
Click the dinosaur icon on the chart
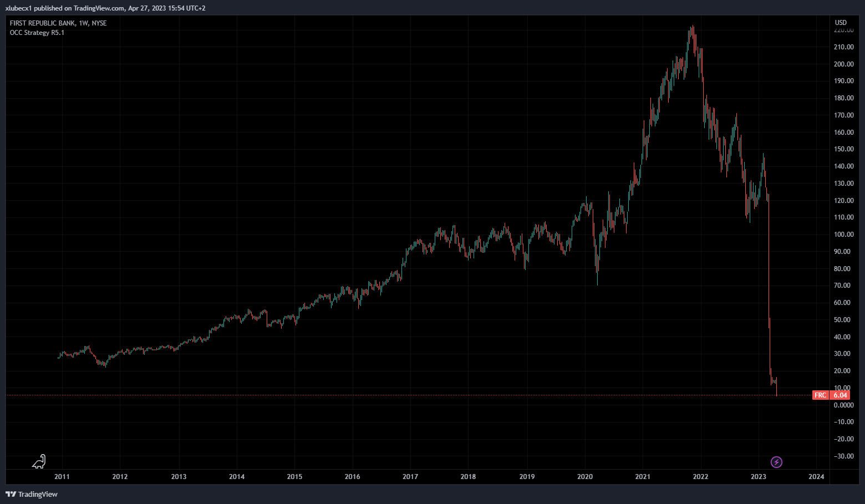(x=39, y=461)
